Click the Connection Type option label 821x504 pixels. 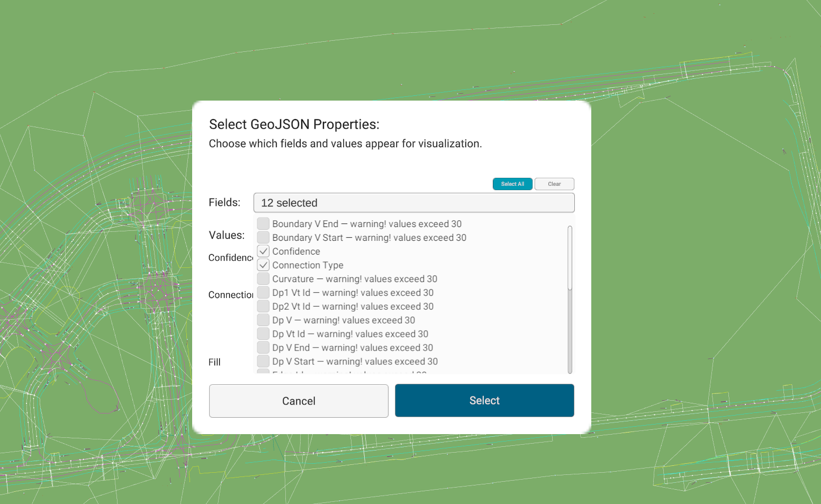(x=308, y=265)
